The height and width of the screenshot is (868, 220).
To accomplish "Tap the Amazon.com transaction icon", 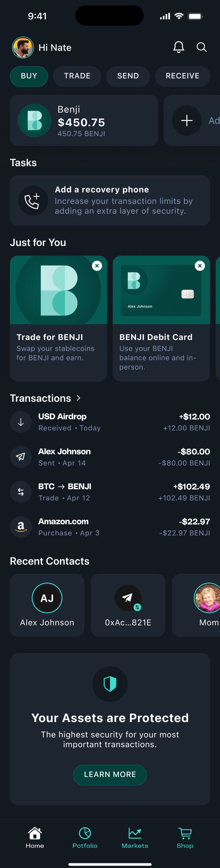I will [21, 527].
